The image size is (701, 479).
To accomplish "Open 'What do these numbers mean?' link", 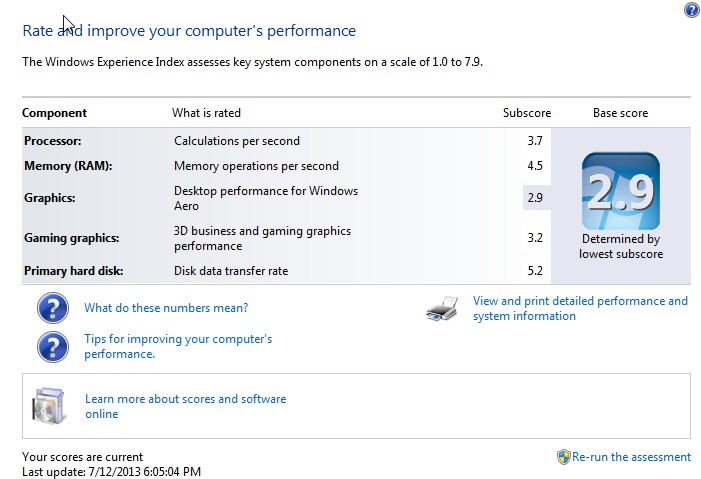I will [x=166, y=308].
